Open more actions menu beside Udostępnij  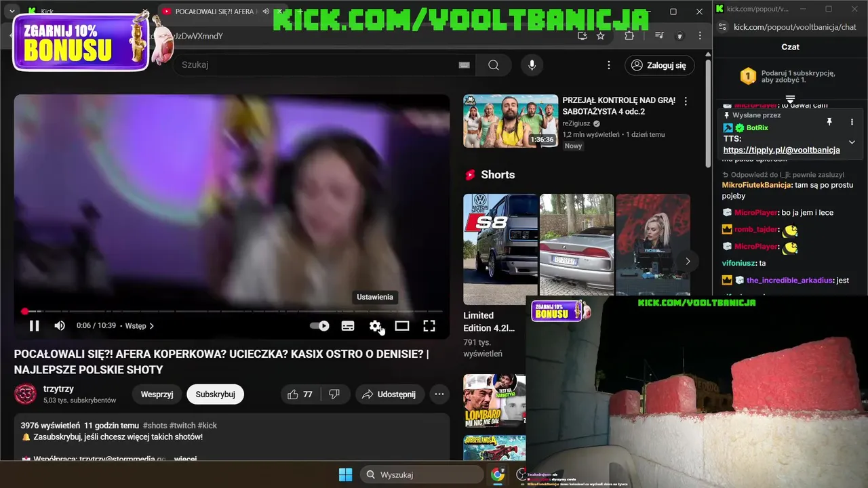(x=439, y=394)
